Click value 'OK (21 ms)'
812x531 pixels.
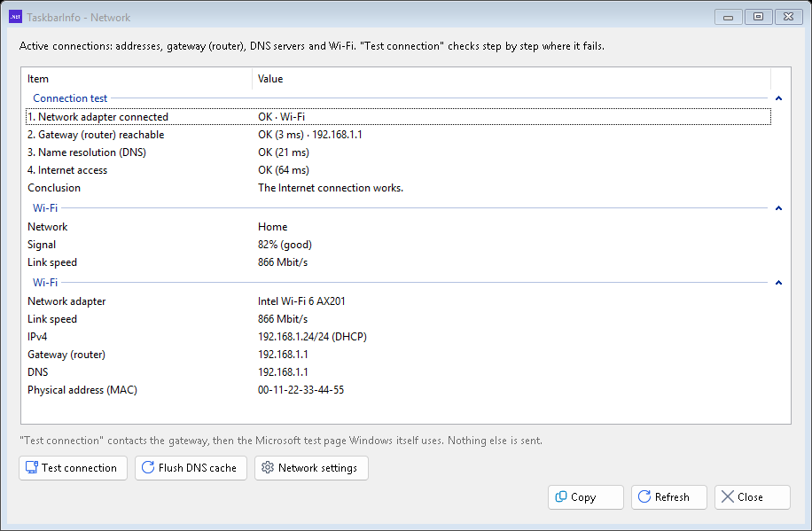284,152
